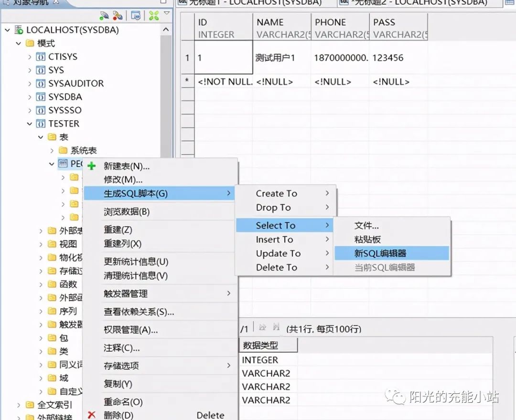Expand the 系统表 node
The height and width of the screenshot is (420, 516).
click(x=52, y=150)
